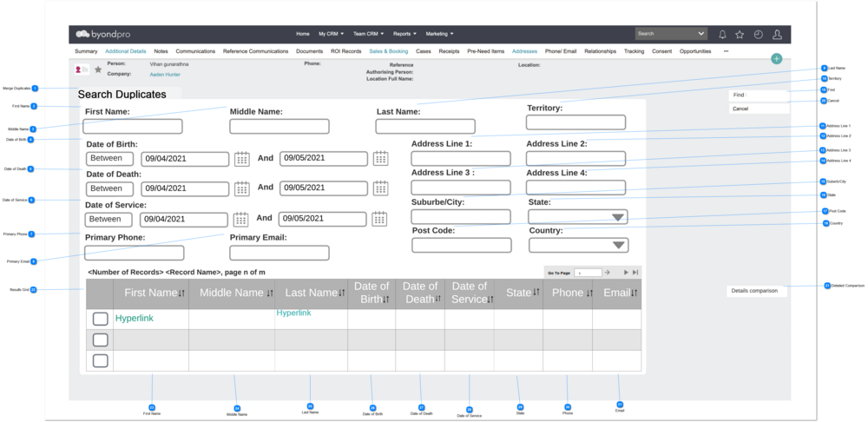Click the First Name input field
868x422 pixels.
tap(133, 126)
